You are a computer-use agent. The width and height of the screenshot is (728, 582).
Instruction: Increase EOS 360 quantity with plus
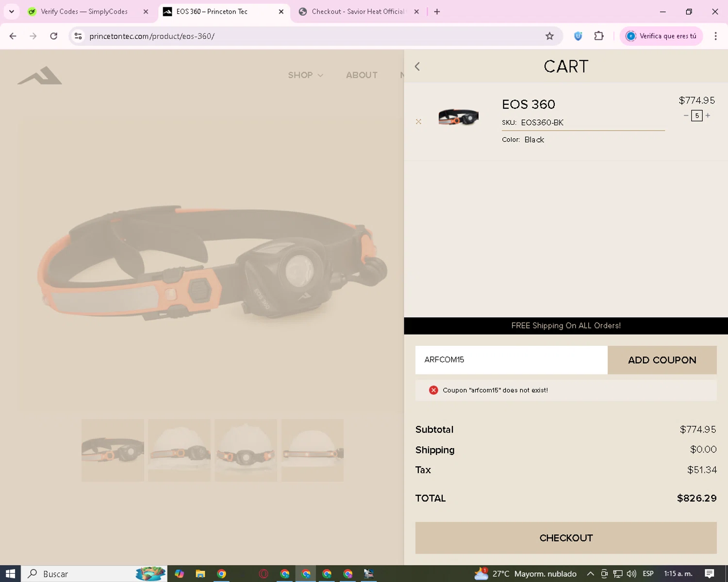click(708, 115)
